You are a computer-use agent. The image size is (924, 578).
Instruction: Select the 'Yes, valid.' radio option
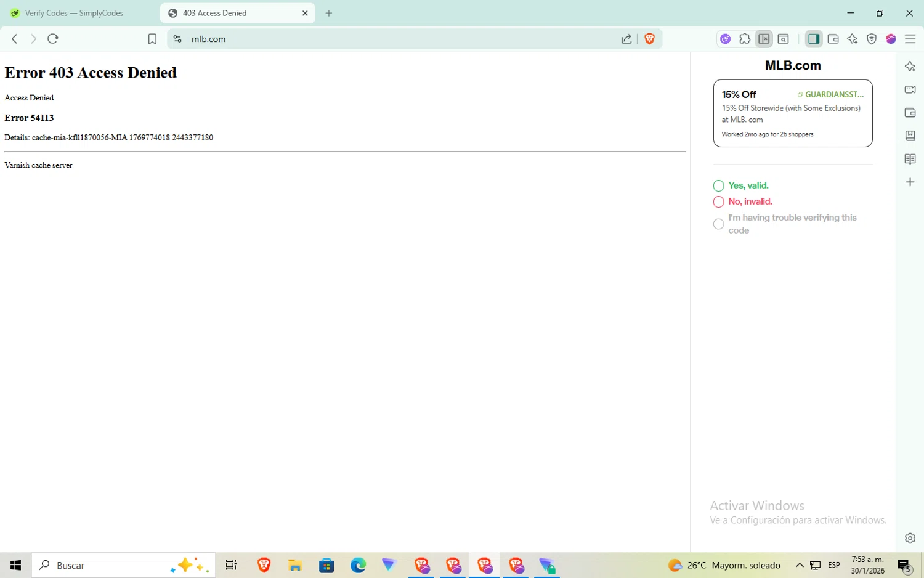click(718, 185)
